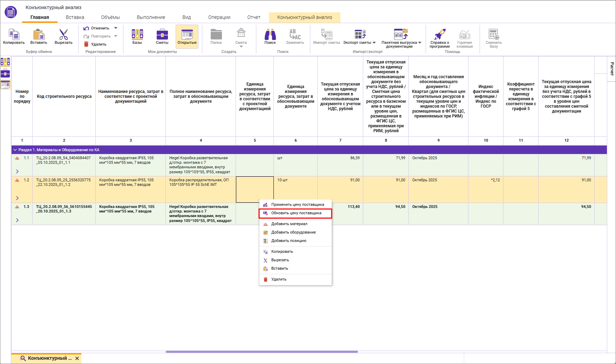Expand the Отменить history dropdown arrow
Image resolution: width=616 pixels, height=364 pixels.
pos(116,28)
